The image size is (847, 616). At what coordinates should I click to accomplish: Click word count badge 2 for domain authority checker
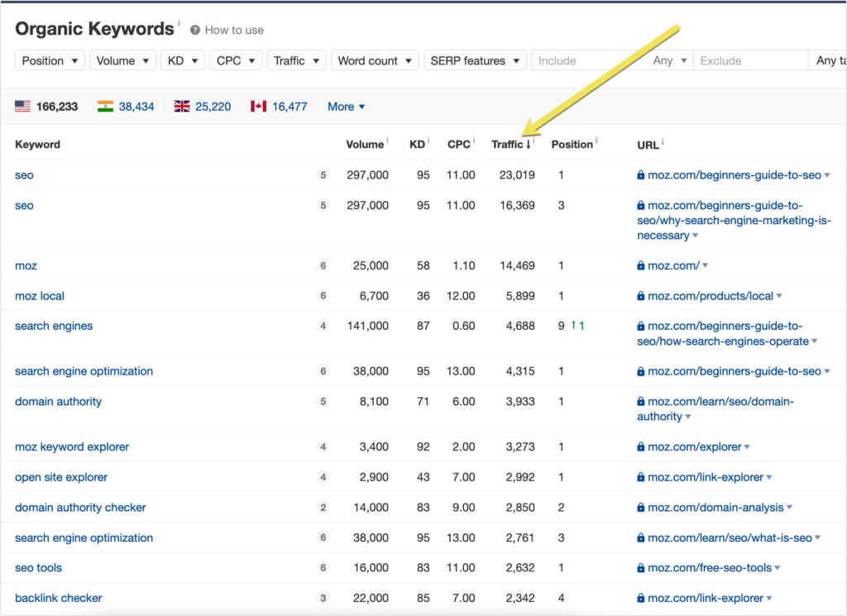tap(323, 508)
